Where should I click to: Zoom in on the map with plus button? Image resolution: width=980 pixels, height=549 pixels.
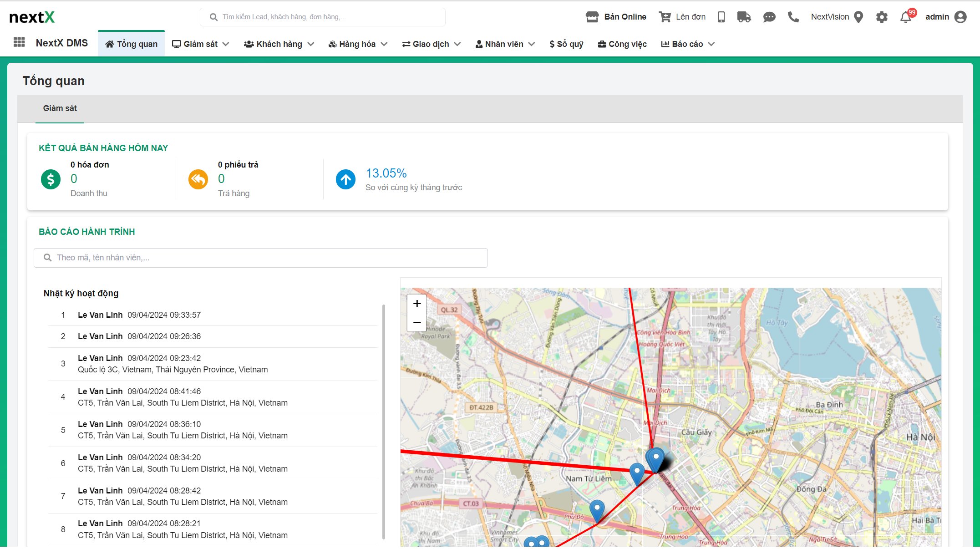416,303
